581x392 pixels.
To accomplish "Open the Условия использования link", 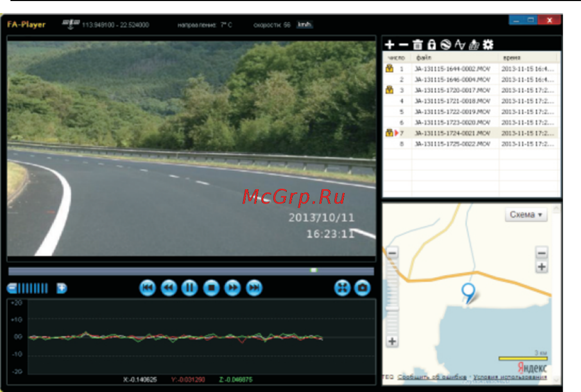I will [x=510, y=377].
